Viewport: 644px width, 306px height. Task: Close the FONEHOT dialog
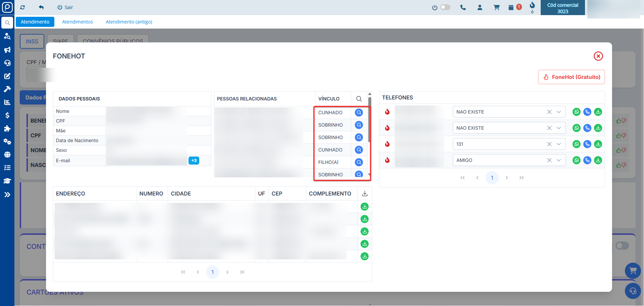(x=598, y=56)
